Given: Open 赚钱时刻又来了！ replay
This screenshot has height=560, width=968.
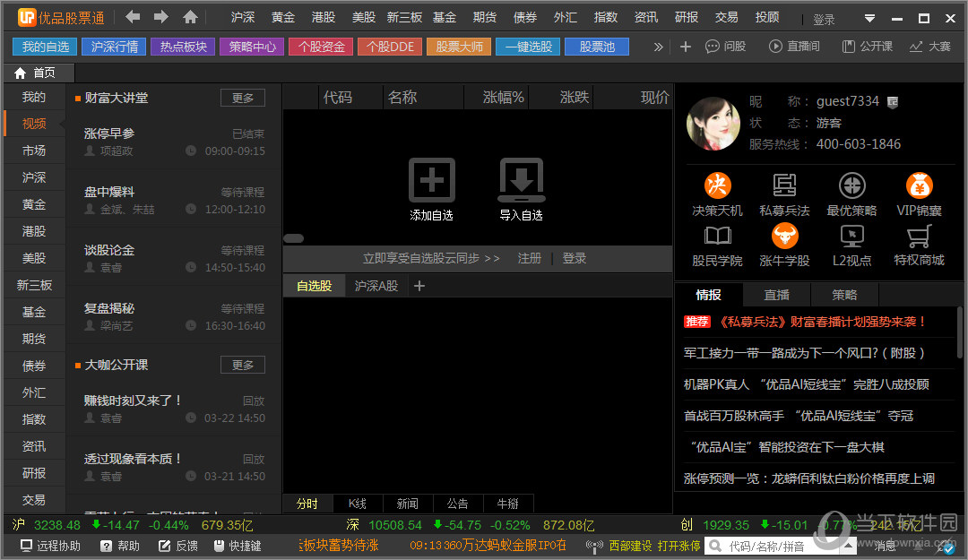Looking at the screenshot, I should pos(174,409).
